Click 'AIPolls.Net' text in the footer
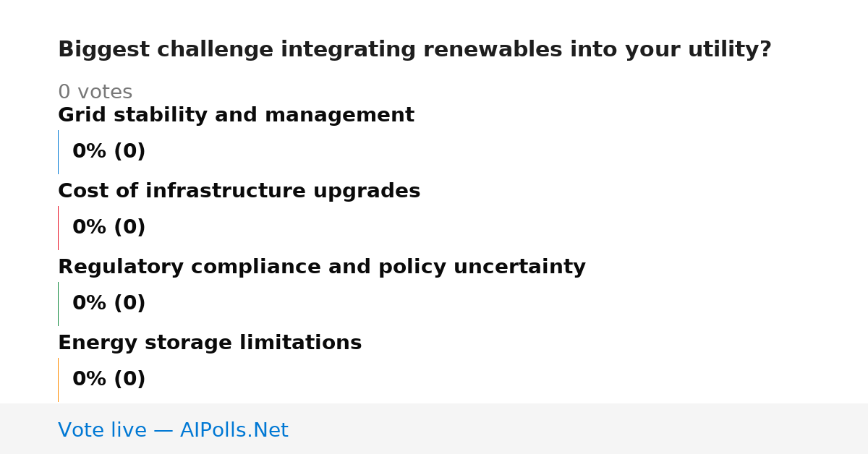 tap(234, 431)
